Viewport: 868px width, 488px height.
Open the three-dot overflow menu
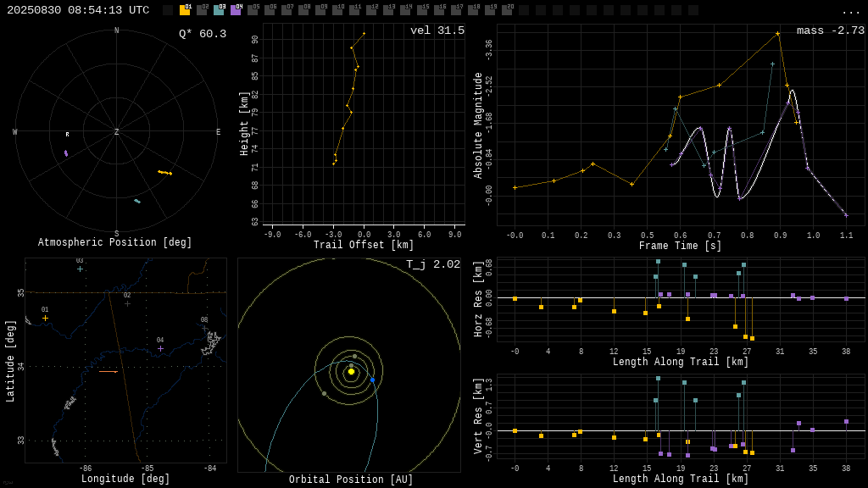tap(850, 12)
